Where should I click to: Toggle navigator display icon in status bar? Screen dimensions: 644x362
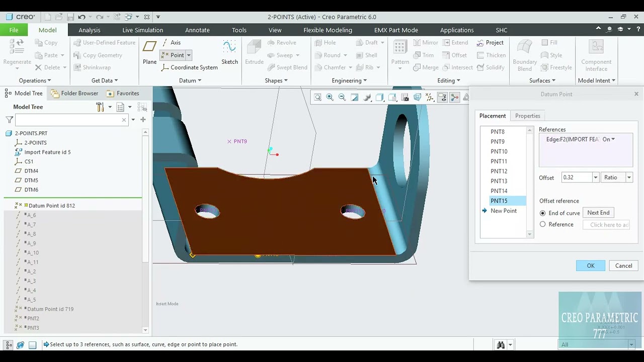coord(9,345)
